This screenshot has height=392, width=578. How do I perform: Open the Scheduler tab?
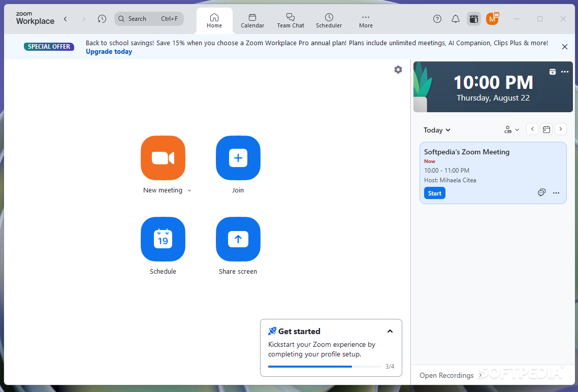coord(329,21)
